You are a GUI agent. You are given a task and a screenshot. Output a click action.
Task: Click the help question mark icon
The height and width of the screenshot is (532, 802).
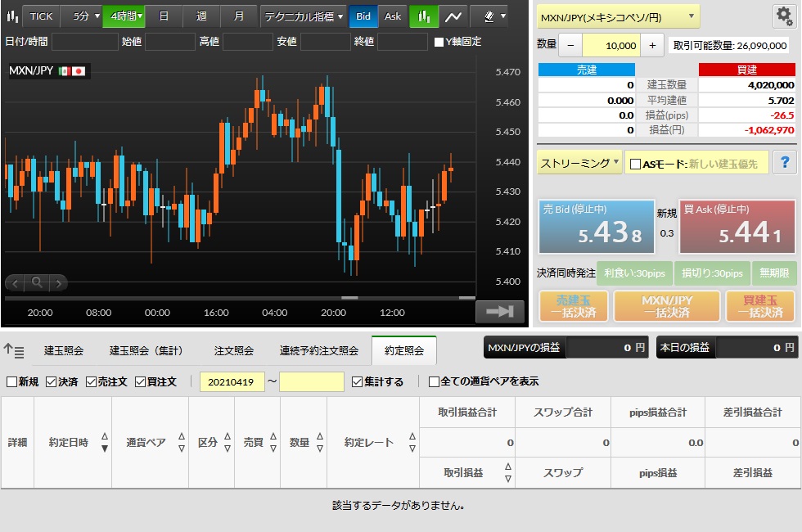point(785,163)
